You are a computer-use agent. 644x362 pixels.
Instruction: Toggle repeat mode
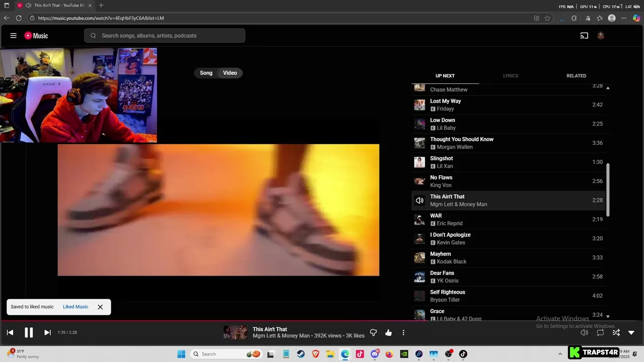click(x=600, y=332)
